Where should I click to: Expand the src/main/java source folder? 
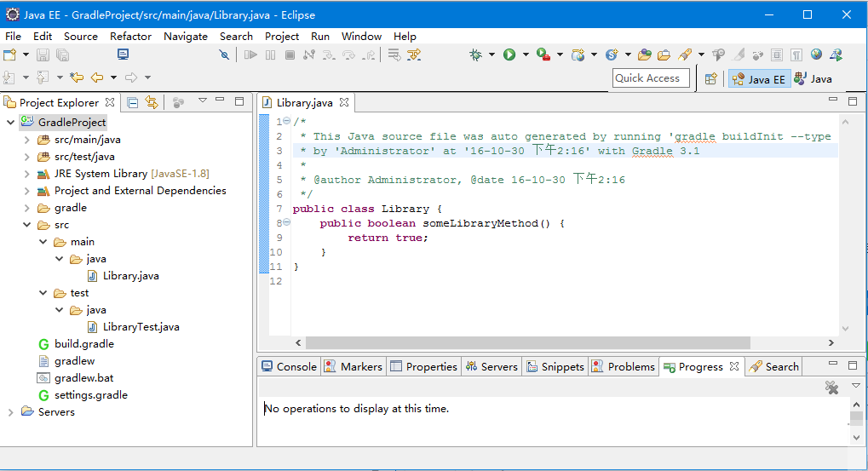coord(26,140)
